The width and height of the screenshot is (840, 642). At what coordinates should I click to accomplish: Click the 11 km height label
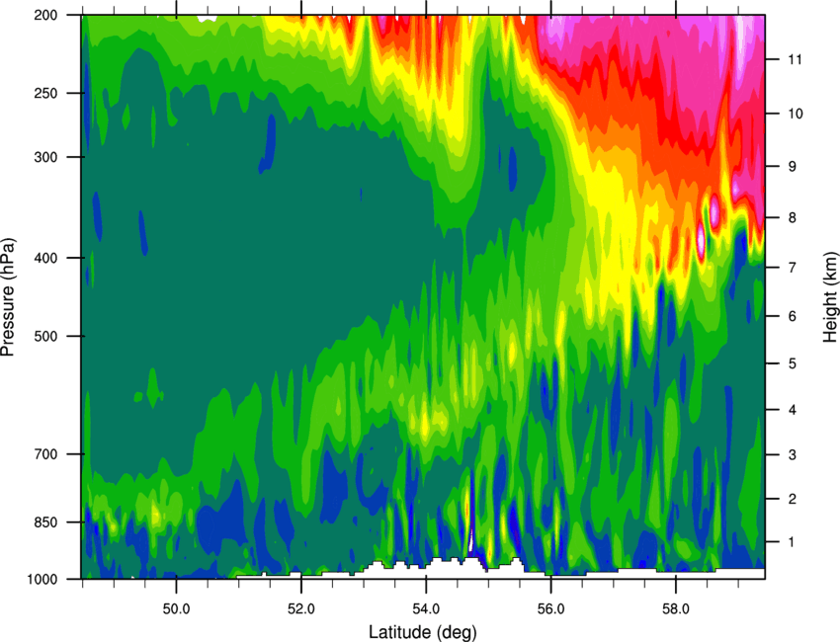tap(795, 59)
